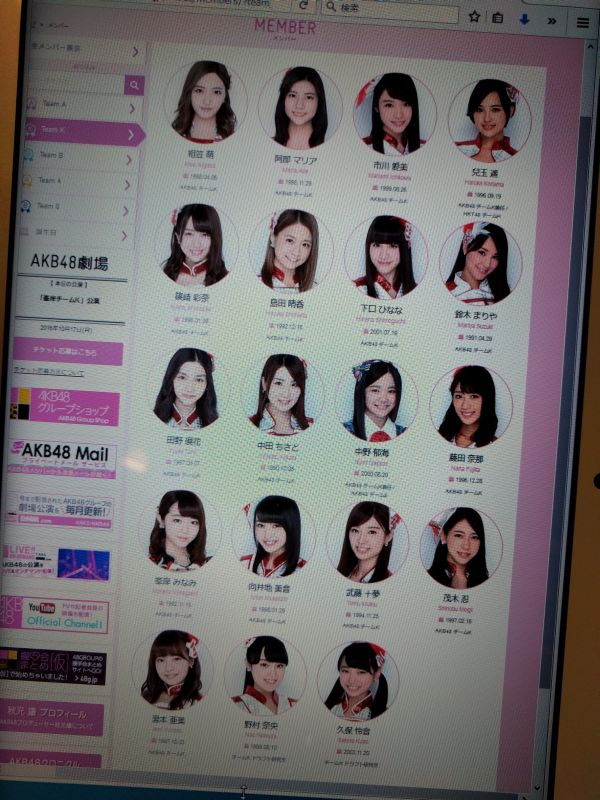Open the LIVE!! on-demand banner
The width and height of the screenshot is (600, 800).
[56, 562]
